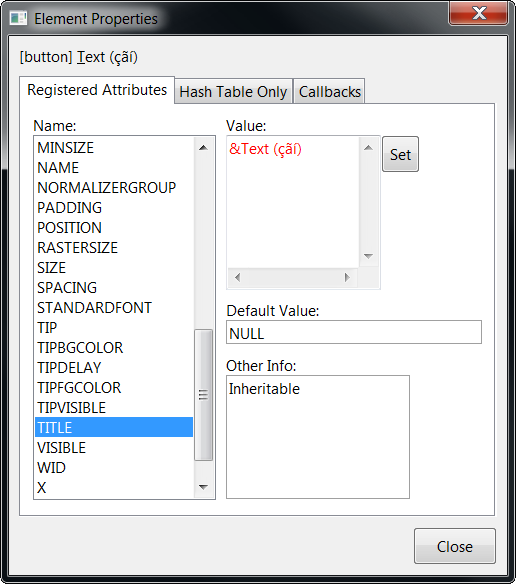
Task: Click into the Value text area
Action: point(293,202)
